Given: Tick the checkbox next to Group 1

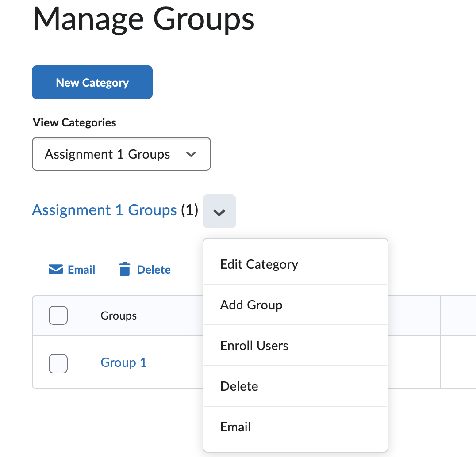Looking at the screenshot, I should (58, 363).
